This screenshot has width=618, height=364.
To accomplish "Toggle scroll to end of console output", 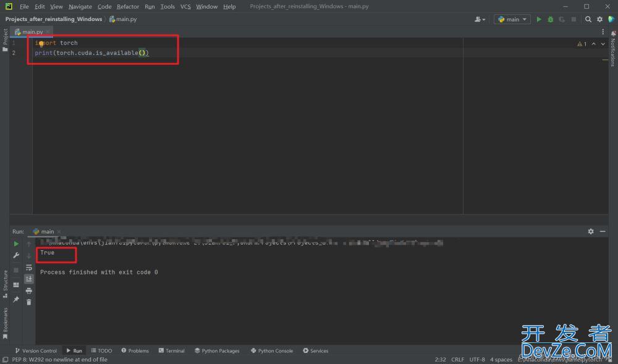I will pos(29,279).
